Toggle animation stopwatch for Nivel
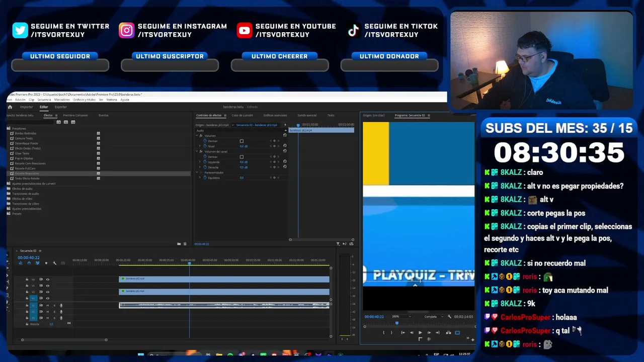The image size is (644, 362). [x=205, y=146]
